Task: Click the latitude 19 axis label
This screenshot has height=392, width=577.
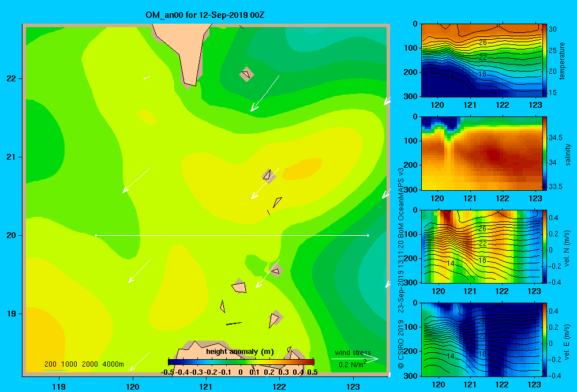Action: point(12,314)
